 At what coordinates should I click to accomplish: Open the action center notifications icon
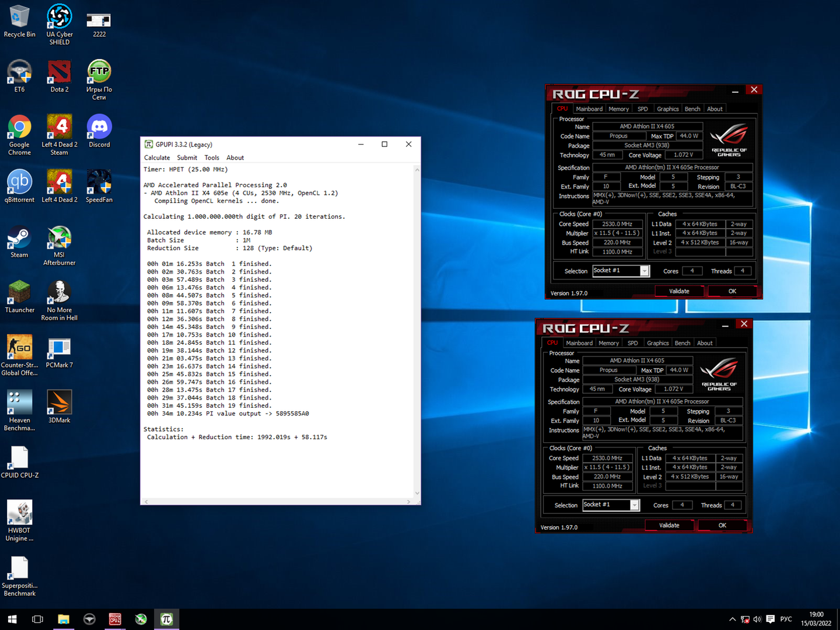point(770,619)
